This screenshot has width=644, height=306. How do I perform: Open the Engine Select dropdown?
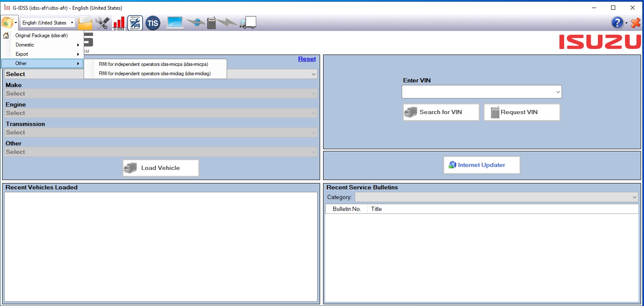click(161, 113)
